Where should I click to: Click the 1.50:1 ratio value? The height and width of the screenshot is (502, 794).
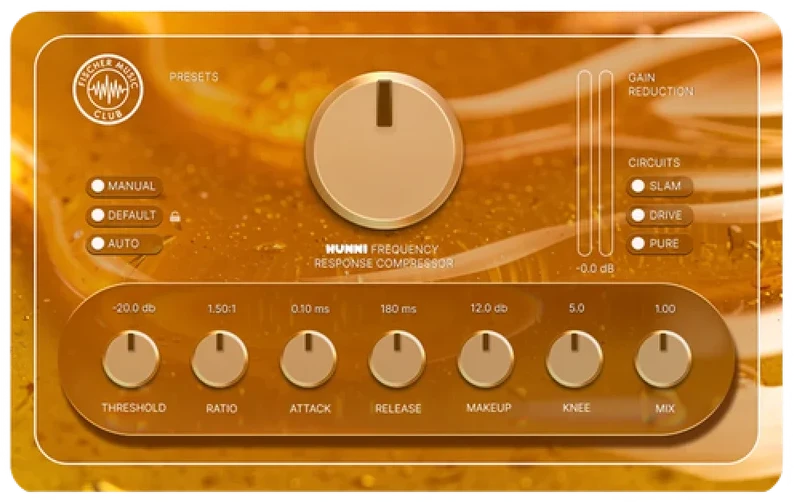[222, 308]
